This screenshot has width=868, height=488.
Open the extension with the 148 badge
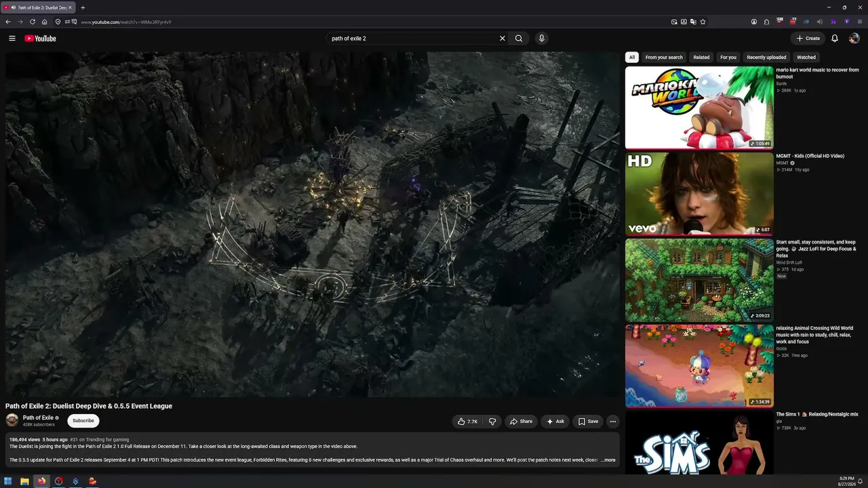780,22
